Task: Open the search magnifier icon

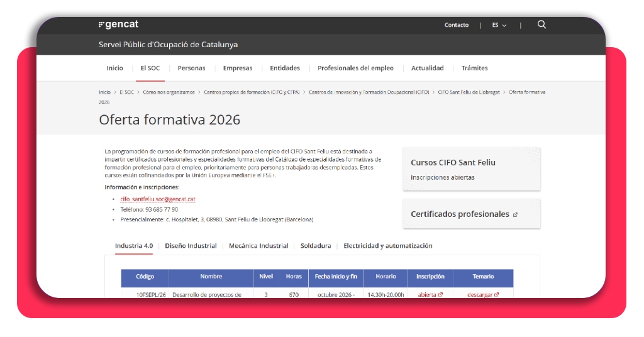Action: pyautogui.click(x=541, y=25)
